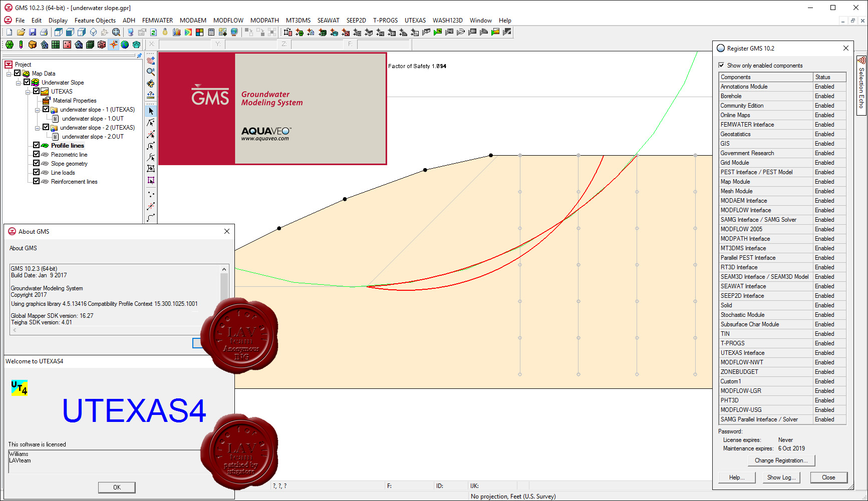Click the globe online maps icon
Viewport: 868px width, 501px height.
(x=234, y=32)
